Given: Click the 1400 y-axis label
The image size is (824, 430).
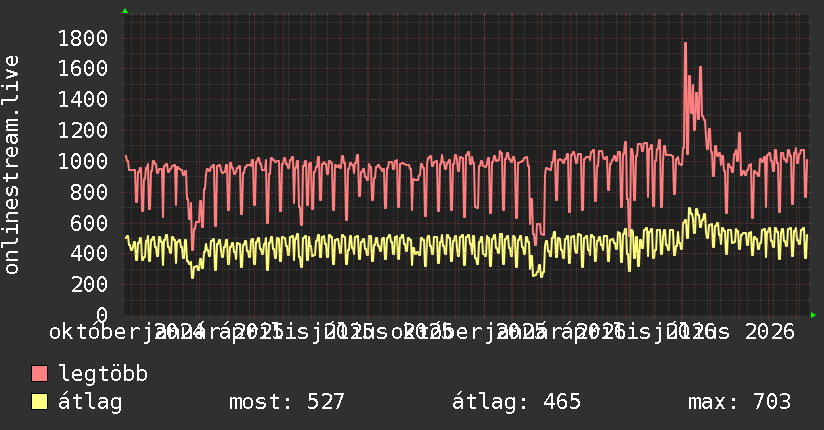Looking at the screenshot, I should (x=83, y=100).
